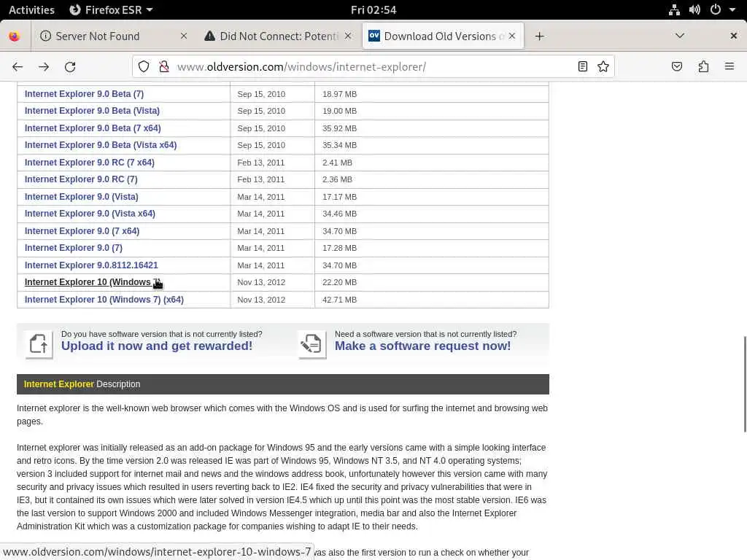Click Make a software request now

(x=422, y=346)
